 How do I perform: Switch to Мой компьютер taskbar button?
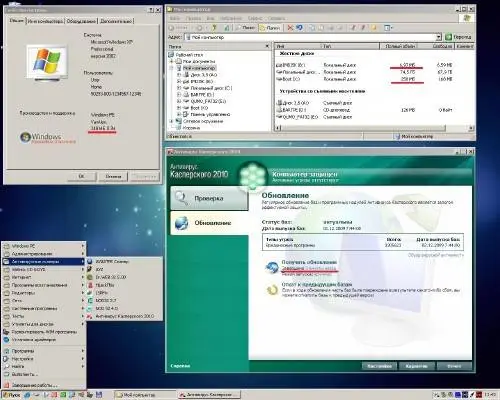click(x=144, y=395)
